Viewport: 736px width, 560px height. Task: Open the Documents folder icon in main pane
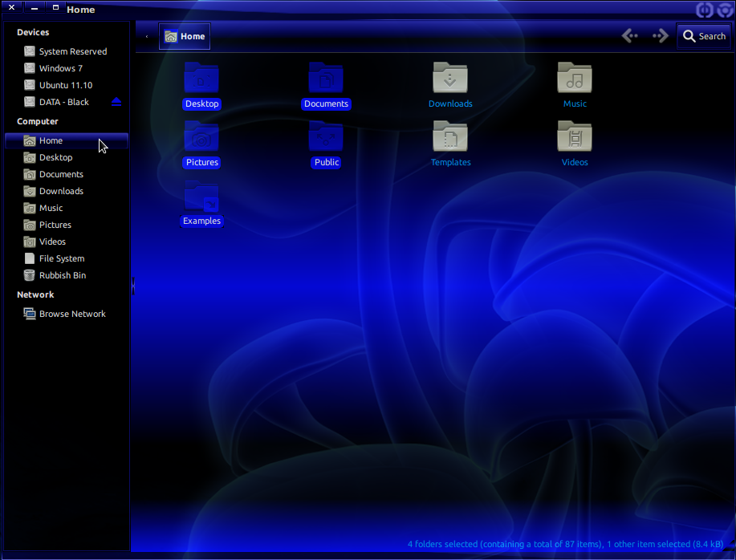tap(326, 79)
